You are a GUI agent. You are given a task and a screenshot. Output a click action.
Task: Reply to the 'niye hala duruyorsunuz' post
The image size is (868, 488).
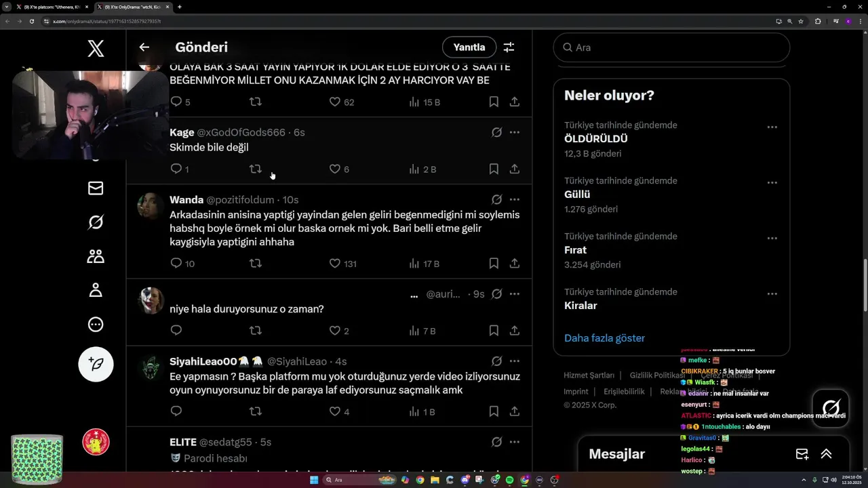(x=176, y=331)
